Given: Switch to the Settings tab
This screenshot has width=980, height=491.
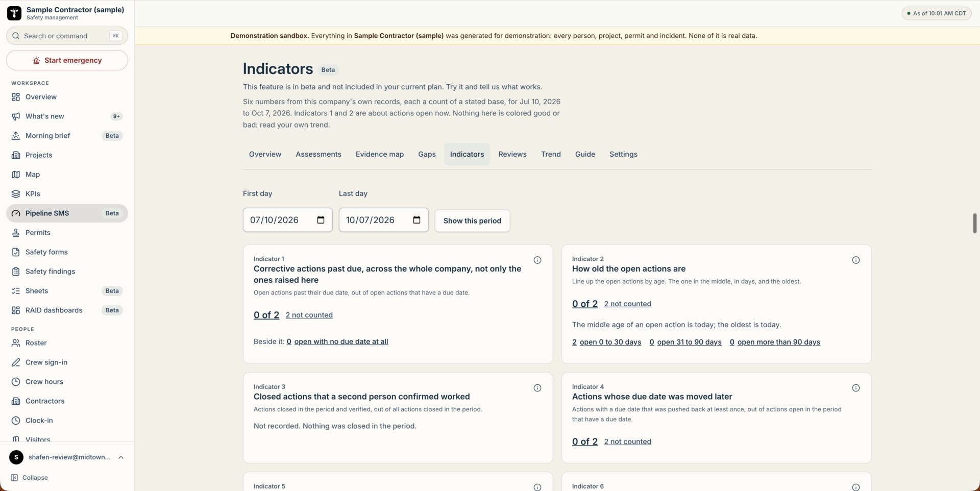Looking at the screenshot, I should [x=623, y=154].
